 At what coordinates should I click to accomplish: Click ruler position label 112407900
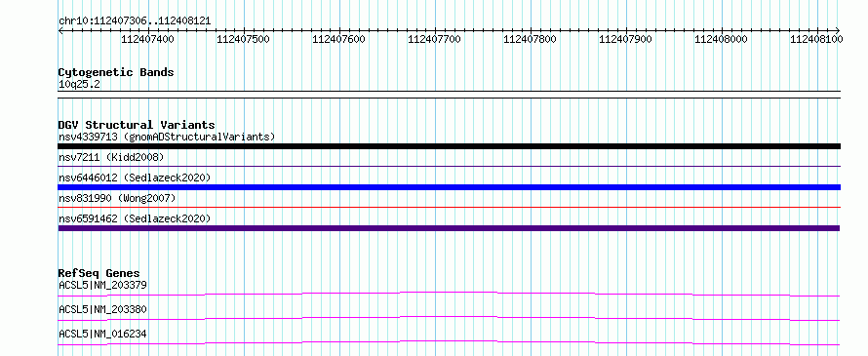[625, 39]
